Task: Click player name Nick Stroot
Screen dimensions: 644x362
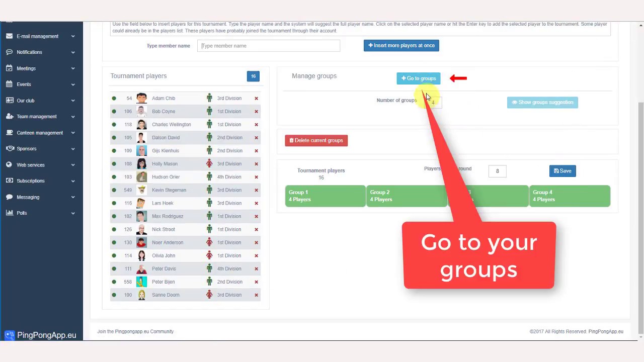Action: coord(164,229)
